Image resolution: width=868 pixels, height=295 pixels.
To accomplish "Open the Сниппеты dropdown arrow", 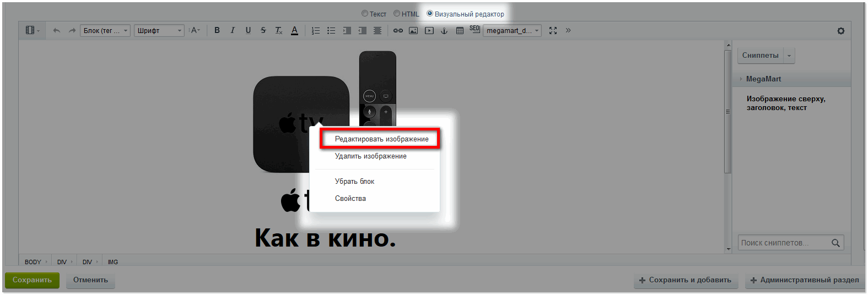I will [x=789, y=56].
